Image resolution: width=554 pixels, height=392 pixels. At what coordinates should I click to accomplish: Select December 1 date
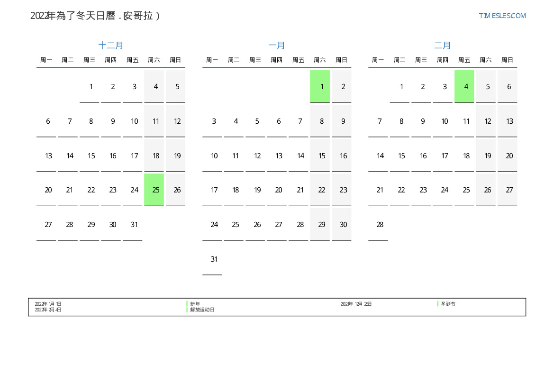click(90, 87)
